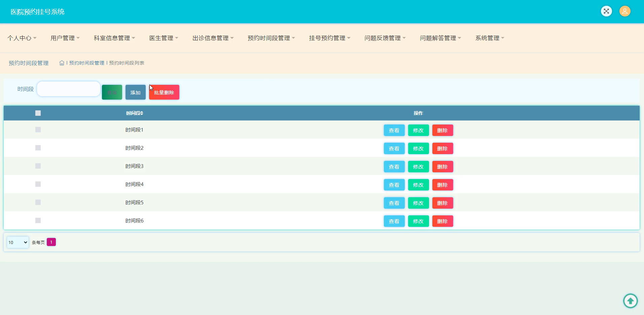Remove 时间段4 with 删除

tap(442, 185)
